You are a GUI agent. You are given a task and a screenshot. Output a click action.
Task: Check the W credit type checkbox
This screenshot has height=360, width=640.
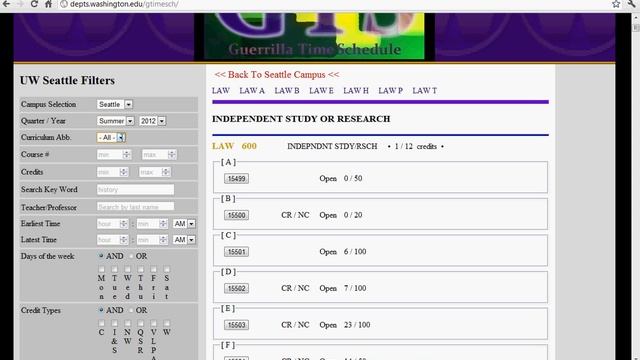tap(167, 323)
